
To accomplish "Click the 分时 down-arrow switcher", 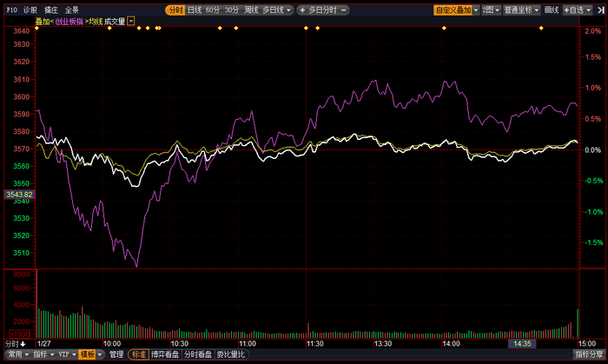I will click(16, 344).
